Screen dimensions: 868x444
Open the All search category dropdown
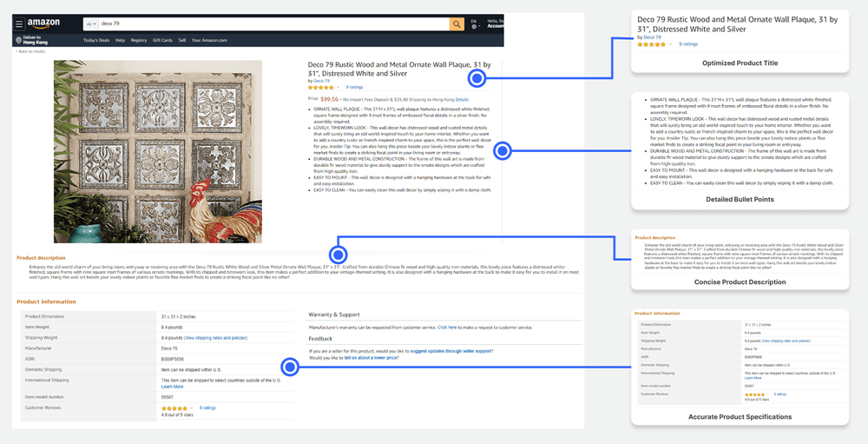point(91,23)
